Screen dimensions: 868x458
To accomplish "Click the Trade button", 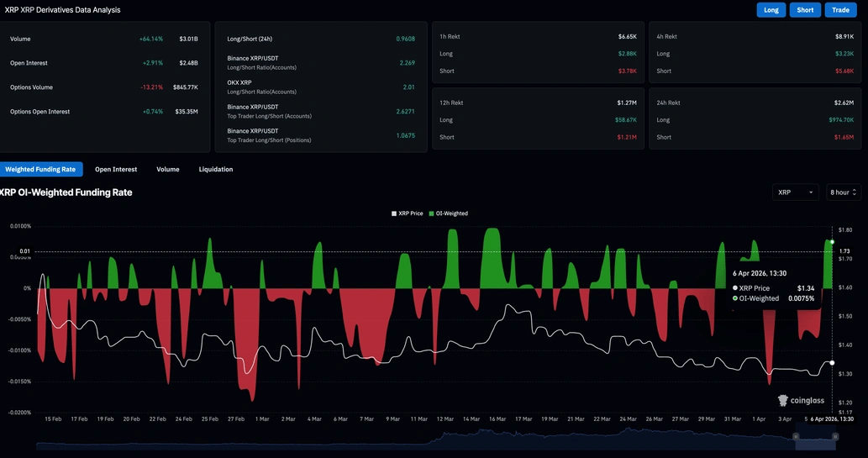I will click(x=840, y=10).
